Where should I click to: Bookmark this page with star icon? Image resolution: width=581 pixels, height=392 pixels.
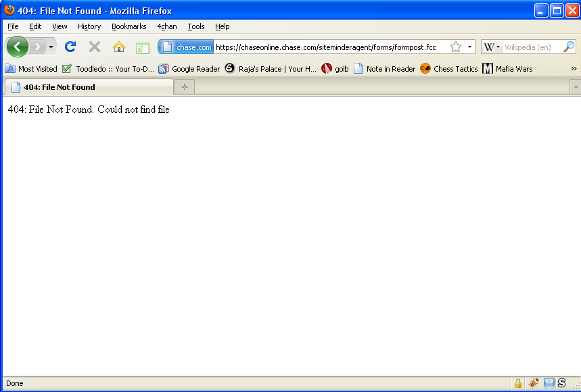pos(456,47)
